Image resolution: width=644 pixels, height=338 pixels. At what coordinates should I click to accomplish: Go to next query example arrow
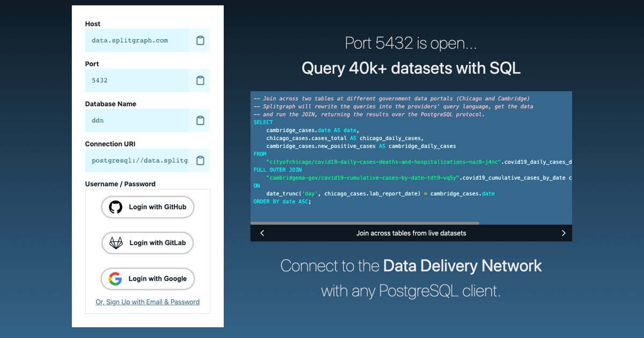tap(563, 233)
